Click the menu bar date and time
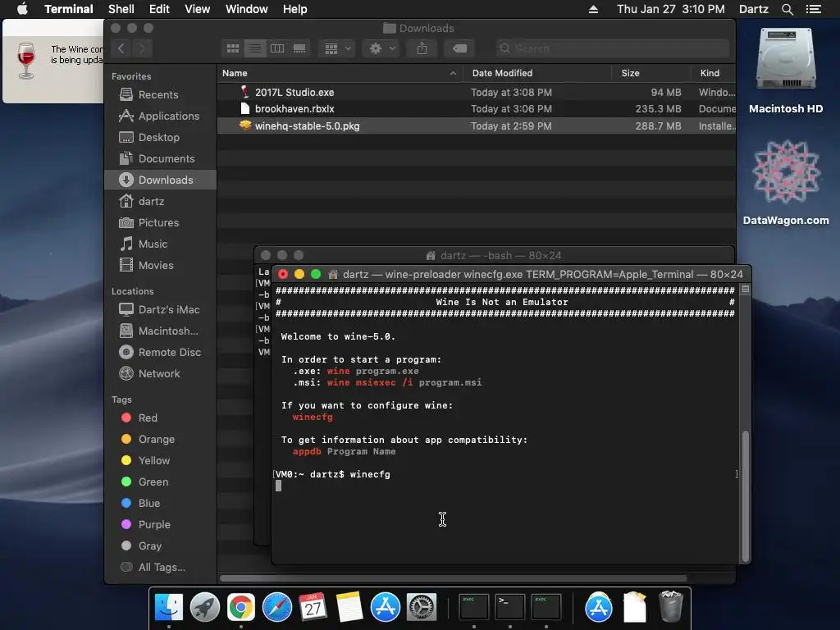Image resolution: width=840 pixels, height=630 pixels. (x=671, y=9)
